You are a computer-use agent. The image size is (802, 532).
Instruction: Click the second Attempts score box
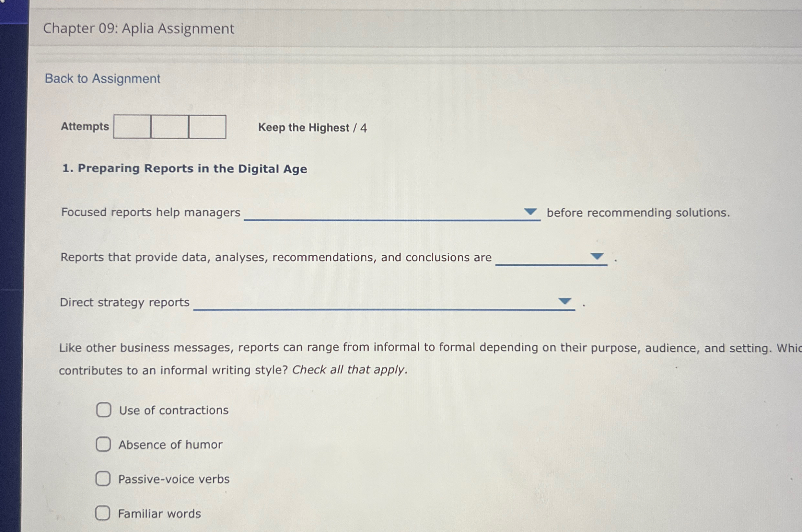point(169,128)
